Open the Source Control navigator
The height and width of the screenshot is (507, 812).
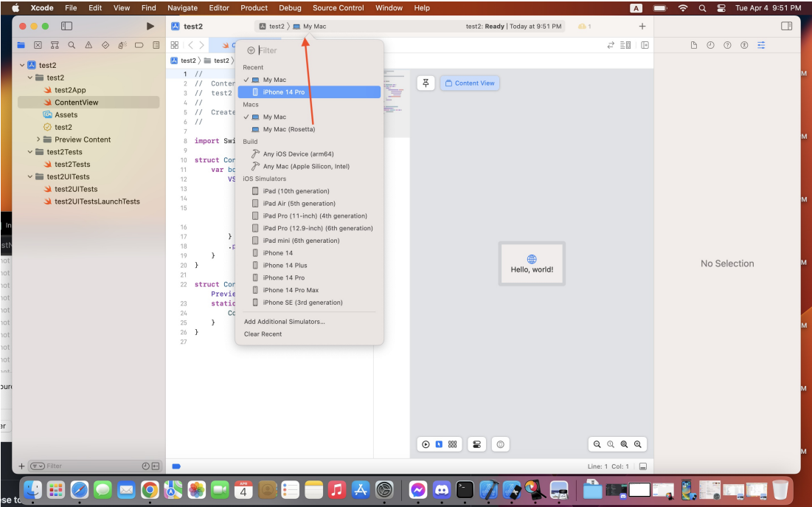(x=38, y=45)
